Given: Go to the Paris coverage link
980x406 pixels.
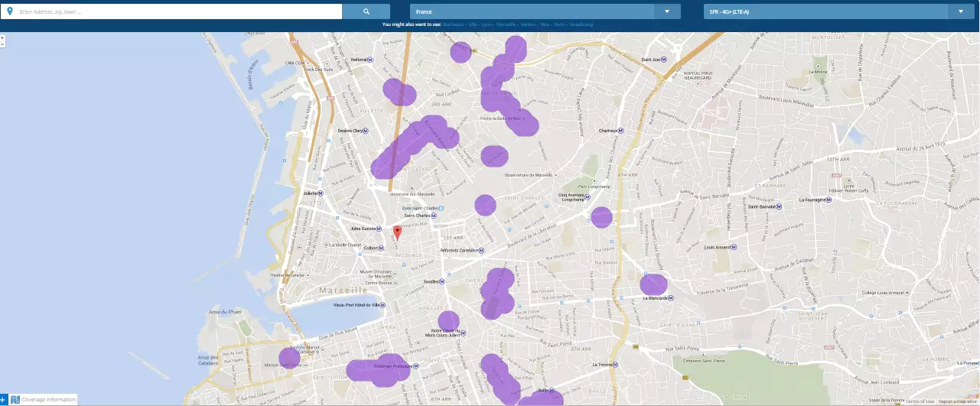Looking at the screenshot, I should [559, 24].
